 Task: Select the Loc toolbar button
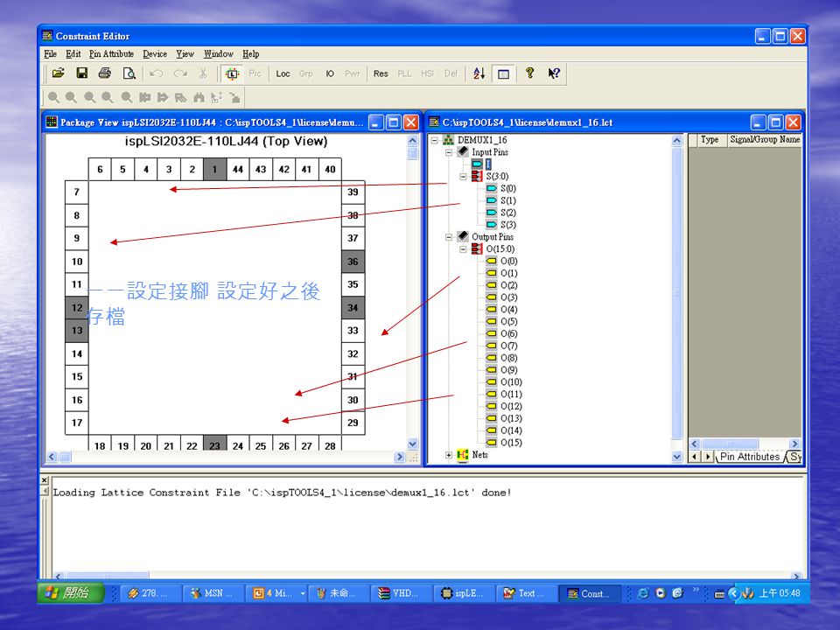(283, 73)
